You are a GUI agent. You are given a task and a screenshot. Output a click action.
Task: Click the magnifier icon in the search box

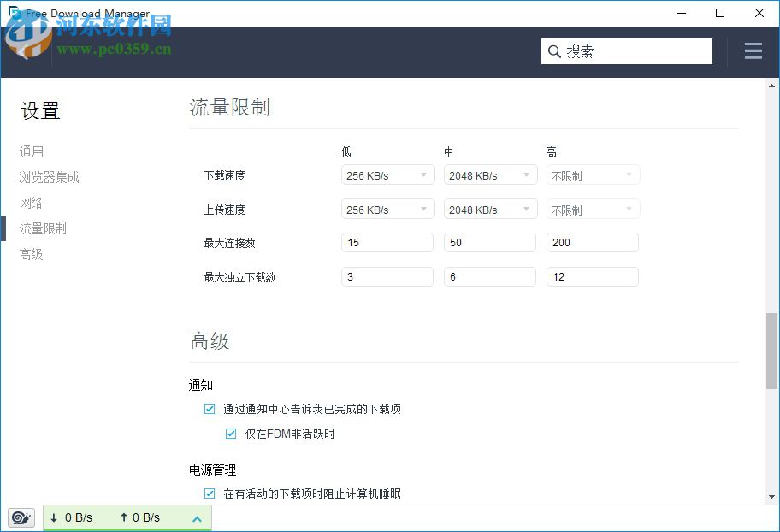tap(554, 51)
